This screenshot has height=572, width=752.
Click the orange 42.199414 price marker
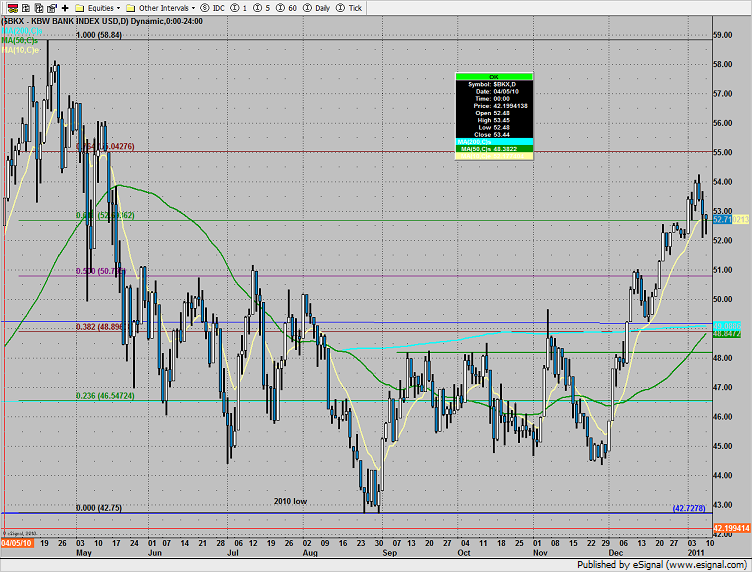coord(730,525)
